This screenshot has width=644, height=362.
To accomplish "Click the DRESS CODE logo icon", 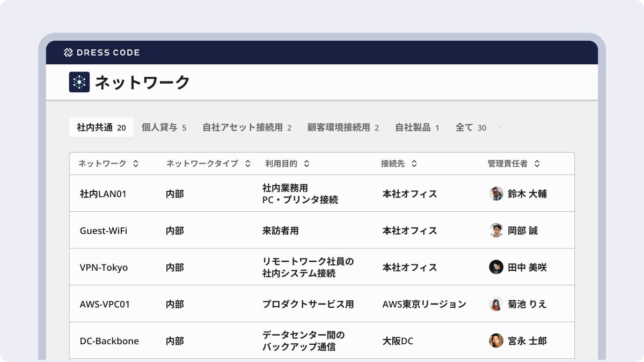I will click(x=68, y=53).
